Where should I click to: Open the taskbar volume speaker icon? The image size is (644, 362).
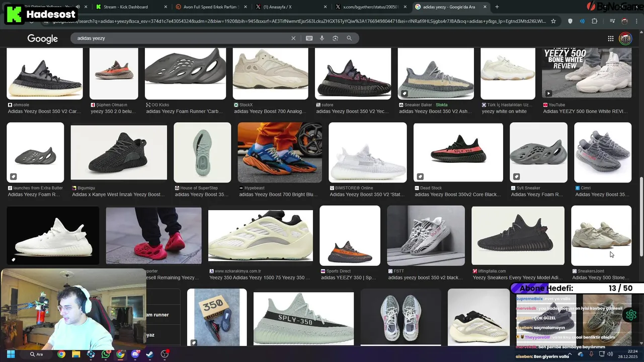pyautogui.click(x=610, y=354)
